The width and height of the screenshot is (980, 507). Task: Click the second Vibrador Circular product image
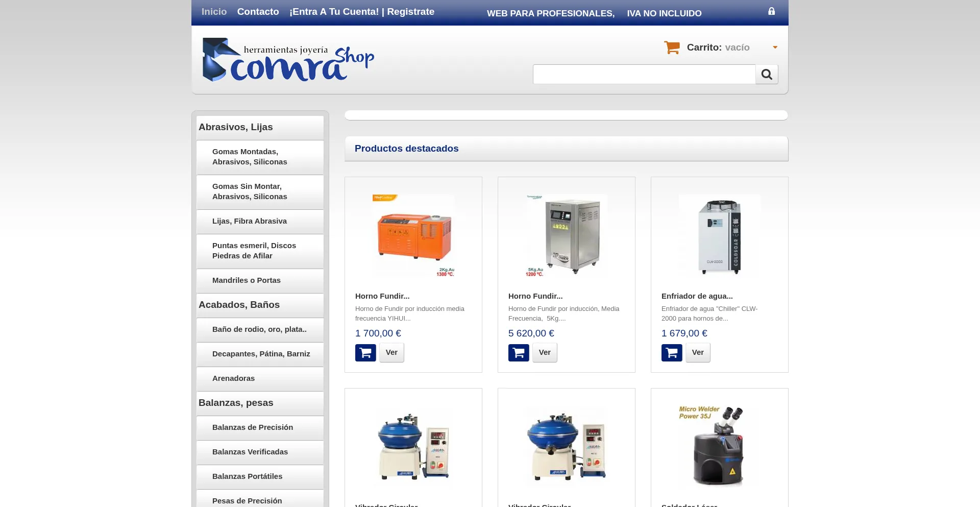click(567, 447)
